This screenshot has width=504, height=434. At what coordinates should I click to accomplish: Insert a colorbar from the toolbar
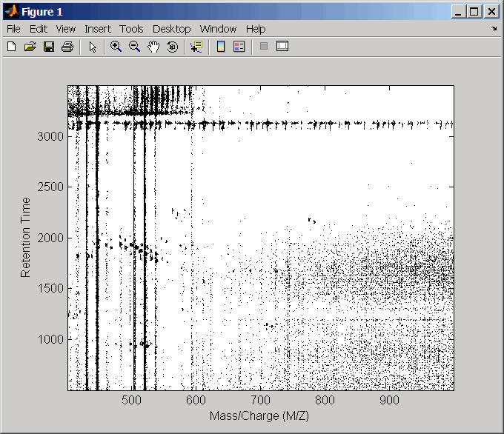[x=220, y=47]
